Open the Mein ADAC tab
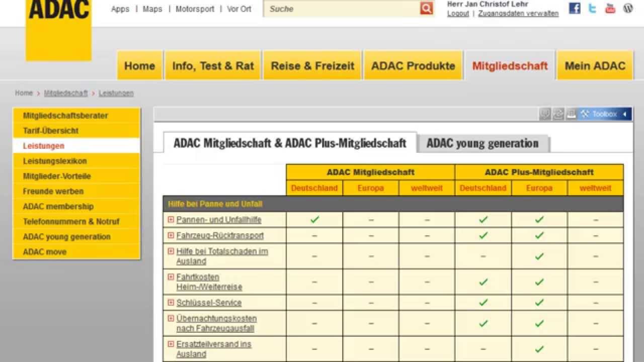Screen dimensions: 644x362 [595, 65]
